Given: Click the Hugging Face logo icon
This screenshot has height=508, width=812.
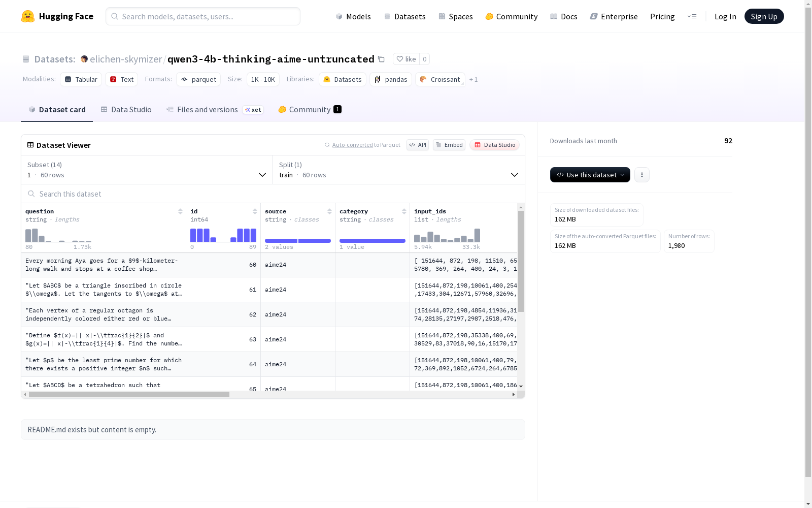Looking at the screenshot, I should (28, 16).
